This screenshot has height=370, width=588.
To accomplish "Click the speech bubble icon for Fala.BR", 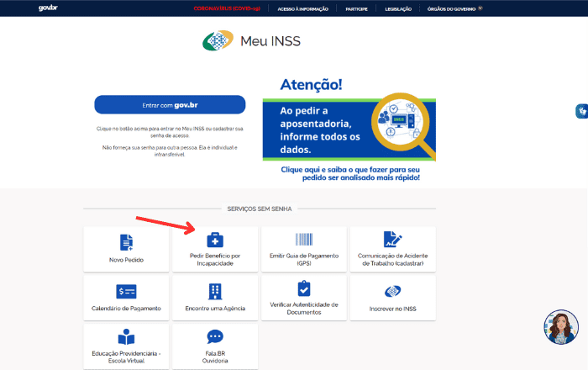I will [215, 337].
